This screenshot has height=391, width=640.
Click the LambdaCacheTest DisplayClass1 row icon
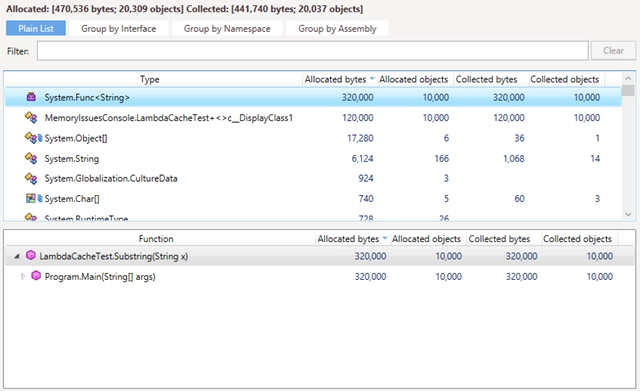pyautogui.click(x=31, y=118)
